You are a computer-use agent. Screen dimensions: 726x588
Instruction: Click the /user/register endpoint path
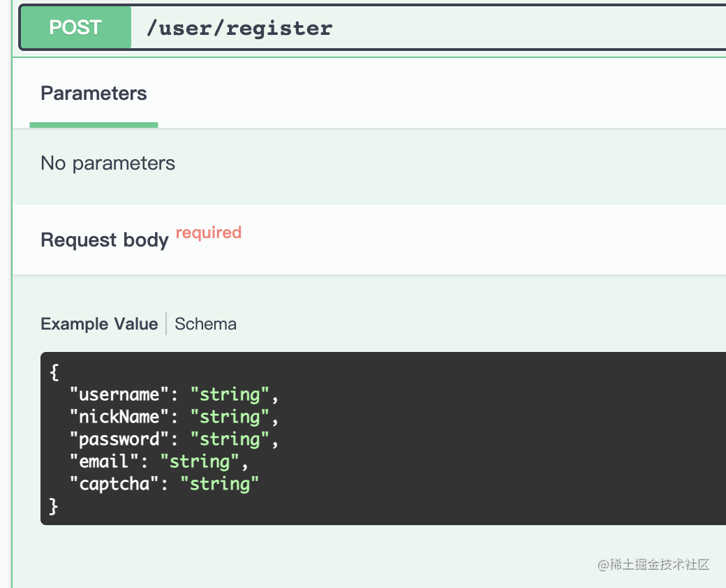(x=239, y=28)
